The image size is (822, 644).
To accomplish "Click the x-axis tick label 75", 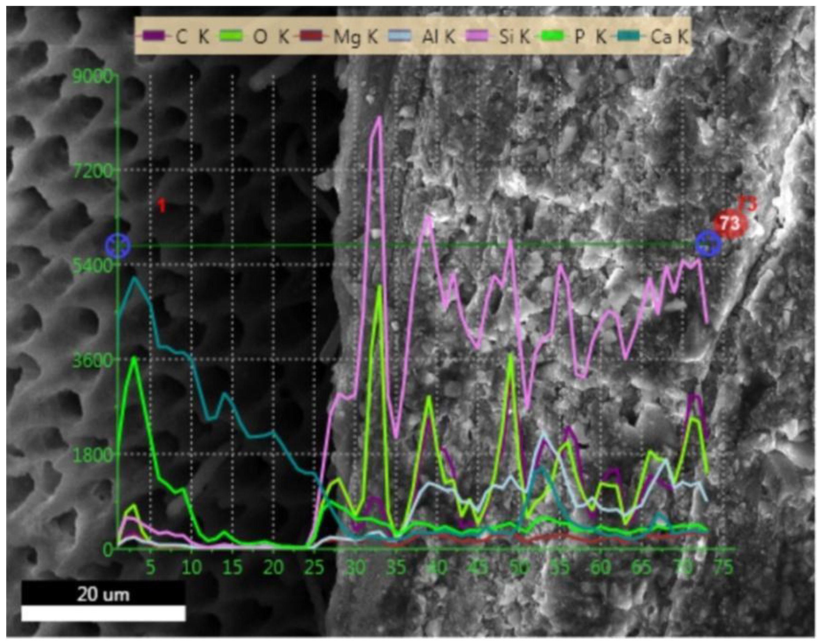I will [724, 567].
